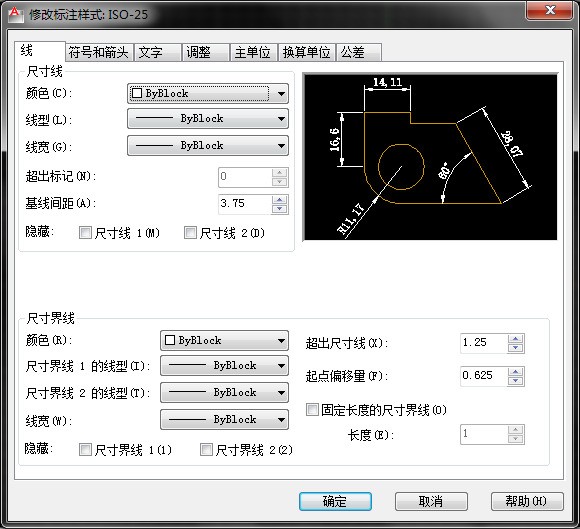The image size is (580, 529).
Task: Enable hiding 尺寸线 1(M)
Action: point(85,233)
